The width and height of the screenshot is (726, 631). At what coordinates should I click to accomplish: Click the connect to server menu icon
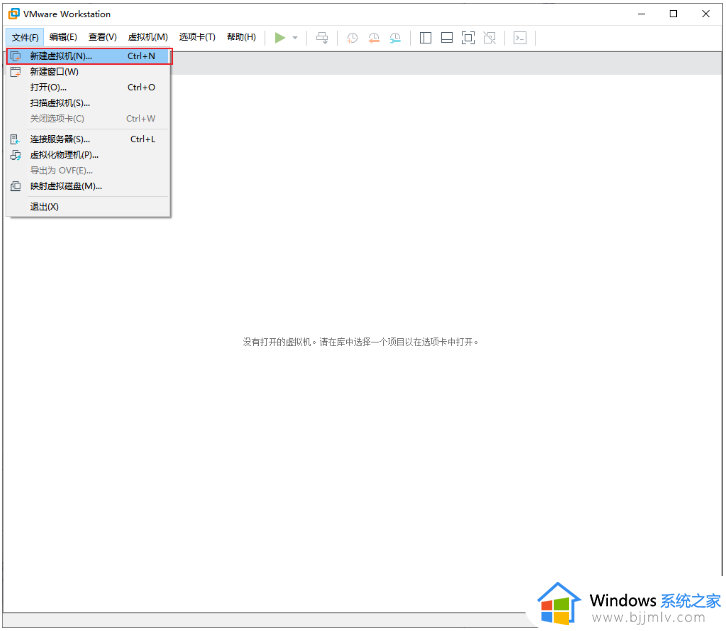15,139
